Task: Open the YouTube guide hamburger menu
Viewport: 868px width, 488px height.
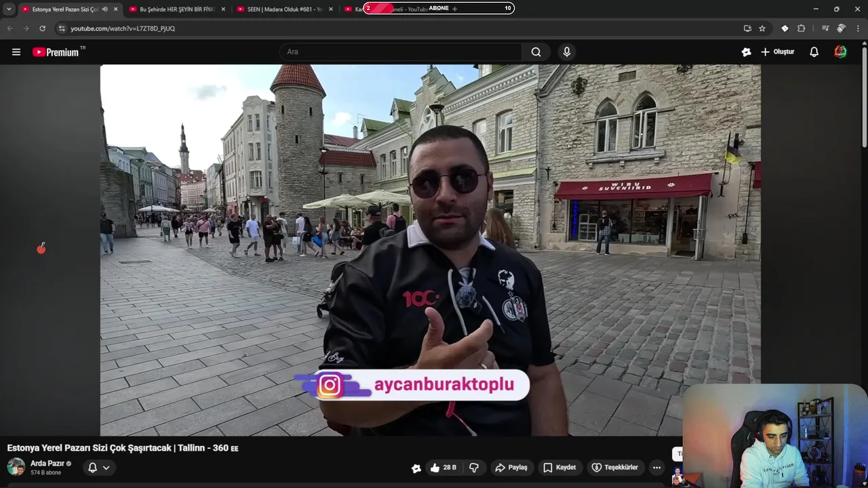Action: click(x=16, y=52)
